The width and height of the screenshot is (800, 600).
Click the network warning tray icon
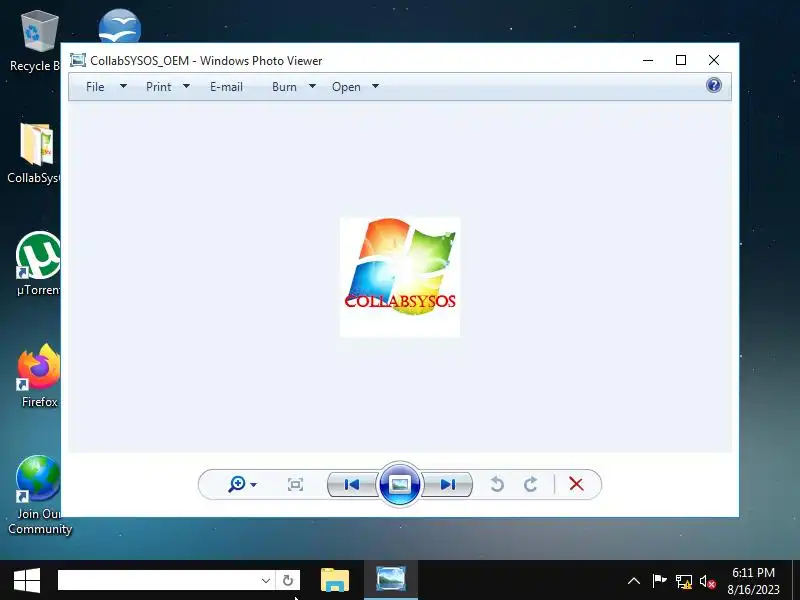point(684,581)
